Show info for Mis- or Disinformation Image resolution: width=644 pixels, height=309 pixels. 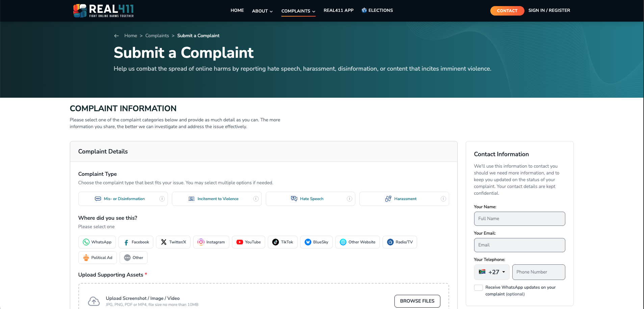coord(162,199)
